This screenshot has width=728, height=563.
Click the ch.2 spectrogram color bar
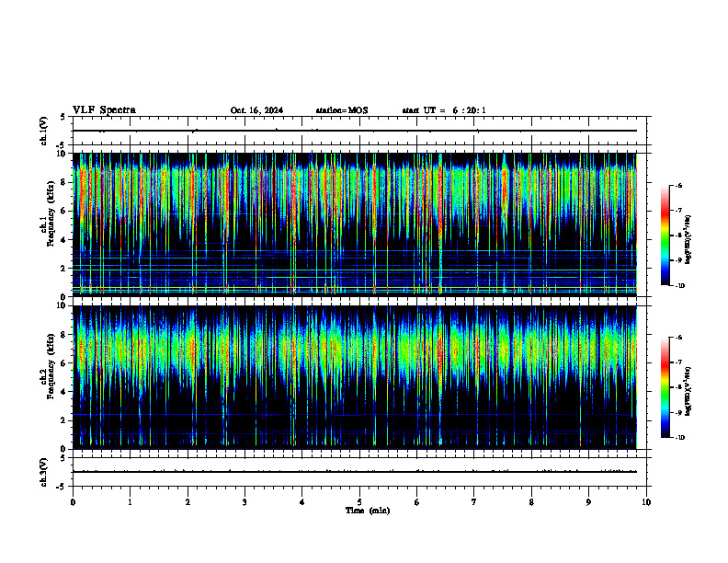[665, 387]
